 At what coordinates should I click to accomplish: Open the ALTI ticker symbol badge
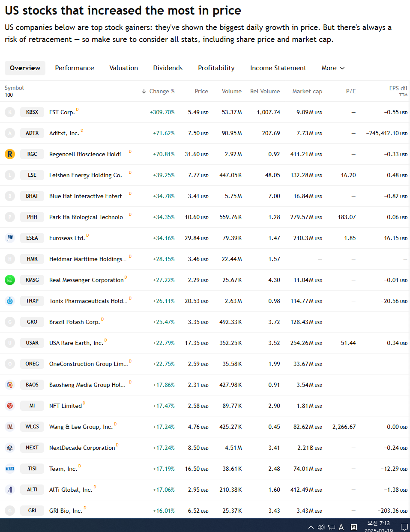coord(32,490)
